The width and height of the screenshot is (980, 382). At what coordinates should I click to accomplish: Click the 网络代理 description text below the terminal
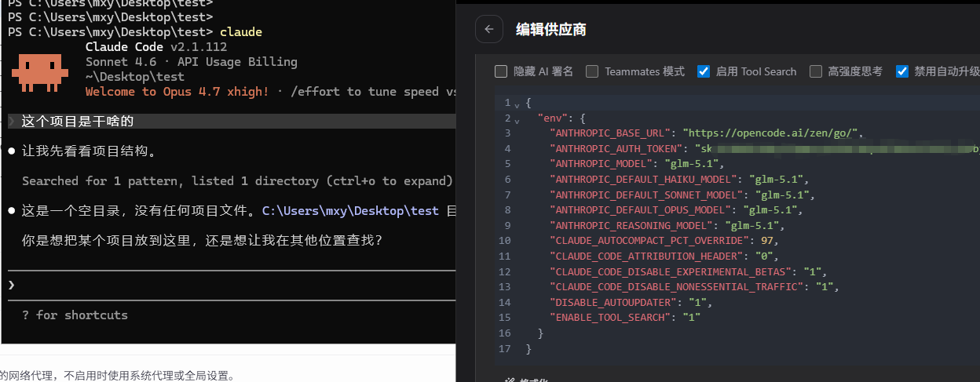[117, 375]
